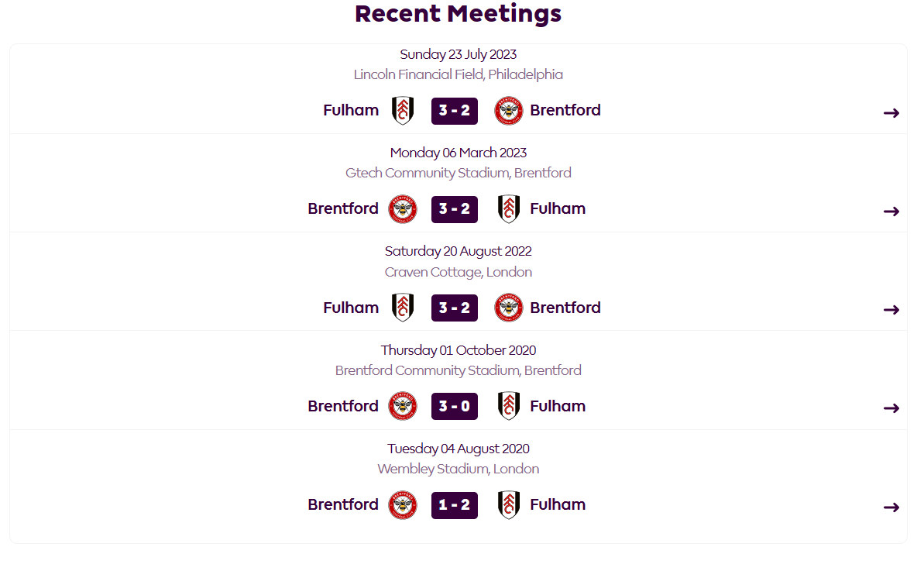Open the 04 August 2020 match via its arrow
This screenshot has width=924, height=571.
(x=891, y=507)
